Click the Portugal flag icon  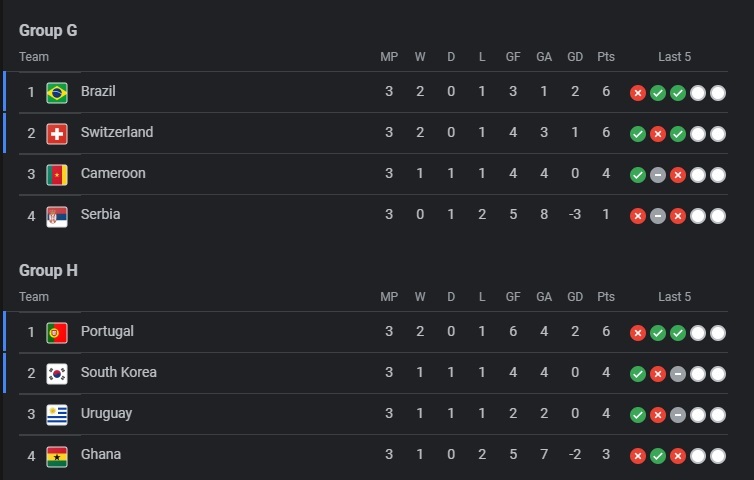pos(57,333)
